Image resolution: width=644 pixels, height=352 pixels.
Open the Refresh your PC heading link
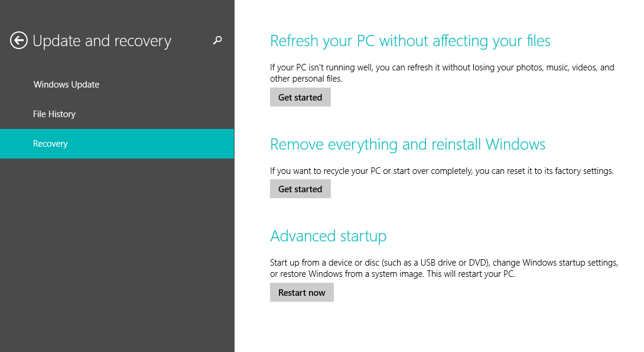point(409,40)
